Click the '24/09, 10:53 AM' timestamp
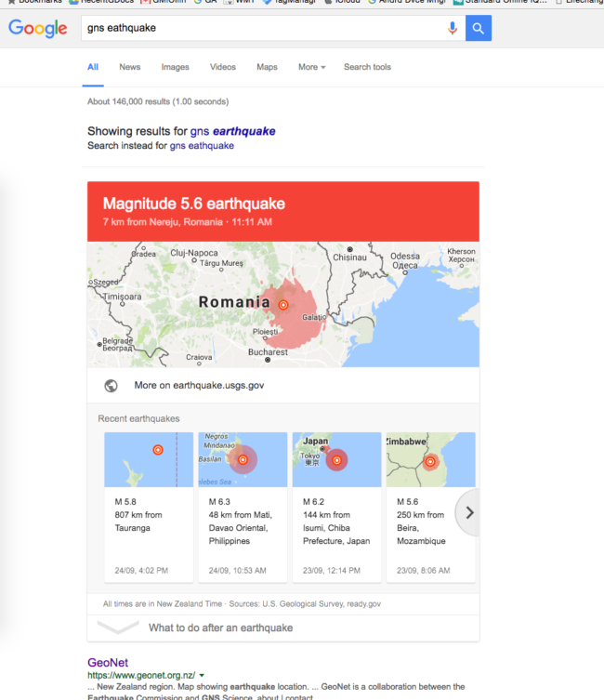Screen dimensions: 604x700 (237, 571)
